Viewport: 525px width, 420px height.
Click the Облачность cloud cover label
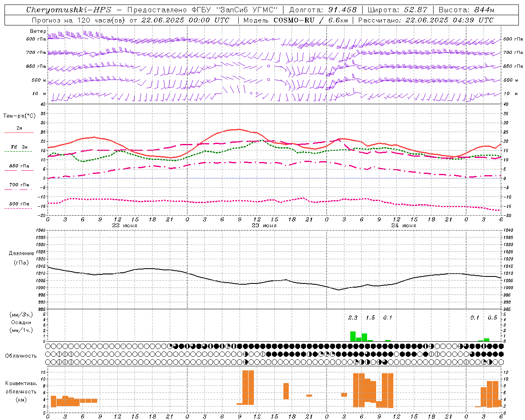click(21, 356)
